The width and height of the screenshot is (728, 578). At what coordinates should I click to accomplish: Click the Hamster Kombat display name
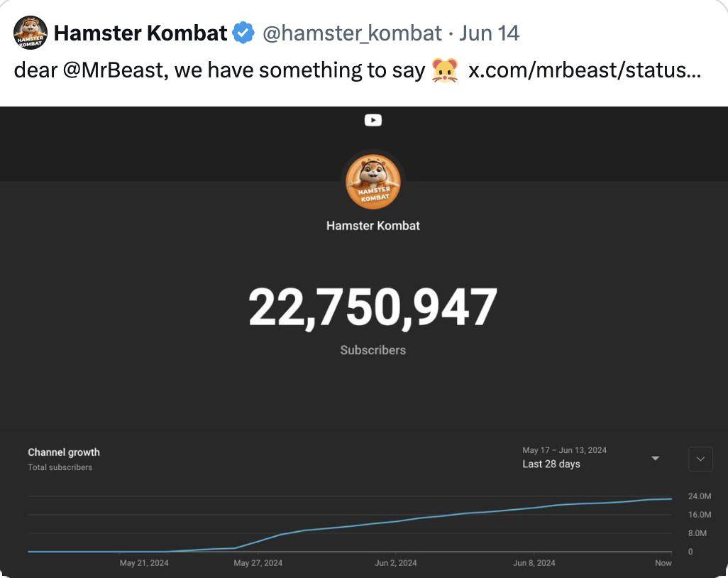(x=140, y=33)
